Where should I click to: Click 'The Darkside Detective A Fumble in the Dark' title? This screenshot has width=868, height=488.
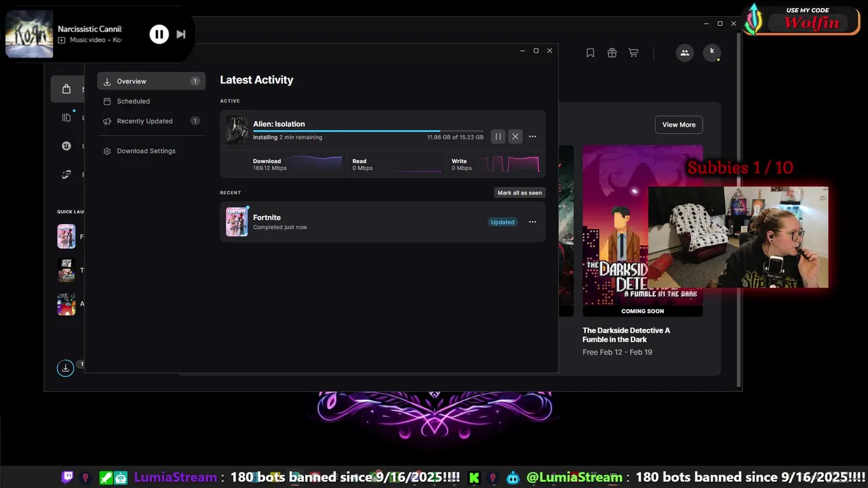click(626, 335)
